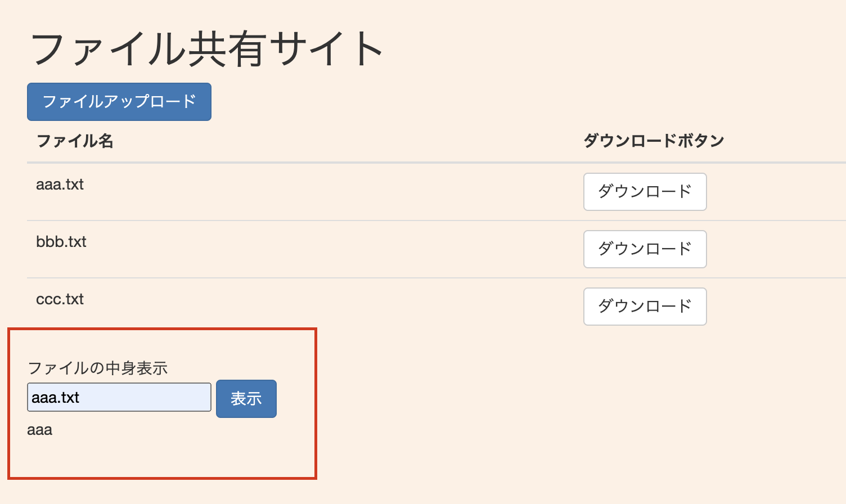Select the bbb.txt name in file list
Image resolution: width=846 pixels, height=504 pixels.
[x=61, y=242]
